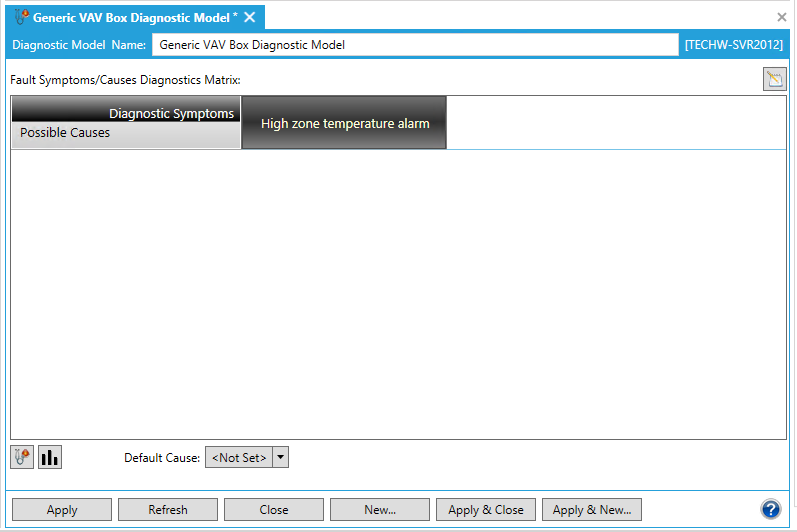
Task: Click the stethoscope icon in the tab header
Action: coord(21,17)
